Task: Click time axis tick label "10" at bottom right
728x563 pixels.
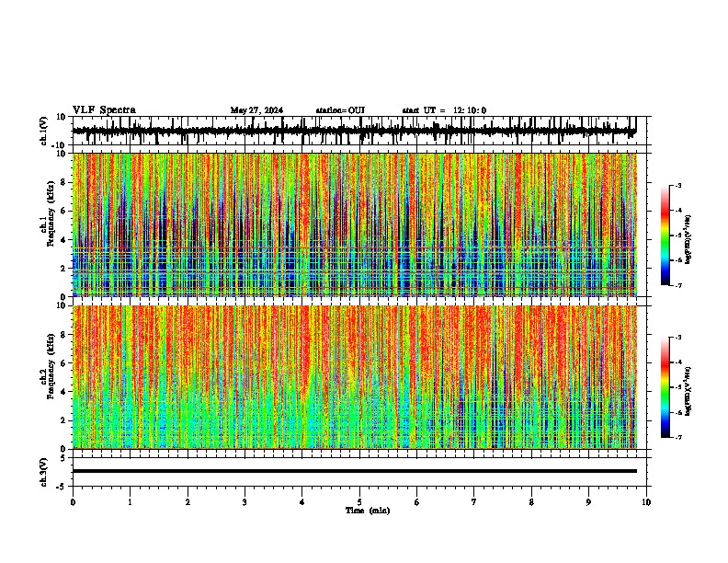Action: 646,502
